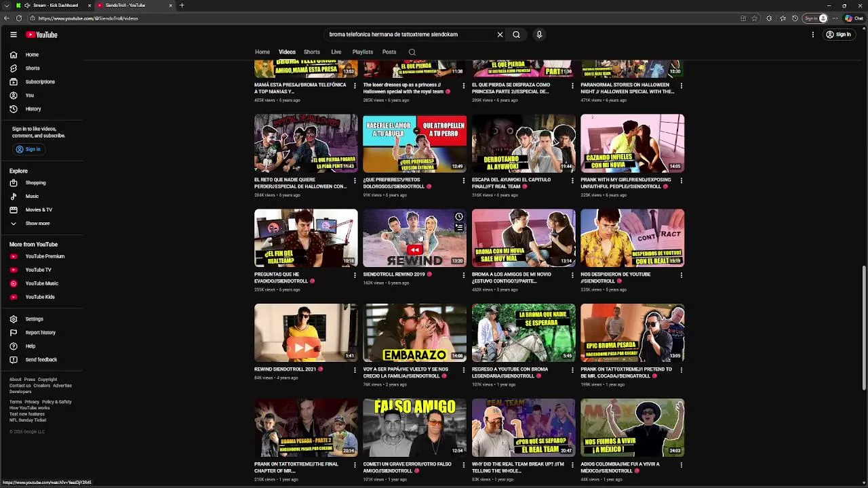The width and height of the screenshot is (868, 488).
Task: Switch to the channel Live tab
Action: click(x=336, y=52)
